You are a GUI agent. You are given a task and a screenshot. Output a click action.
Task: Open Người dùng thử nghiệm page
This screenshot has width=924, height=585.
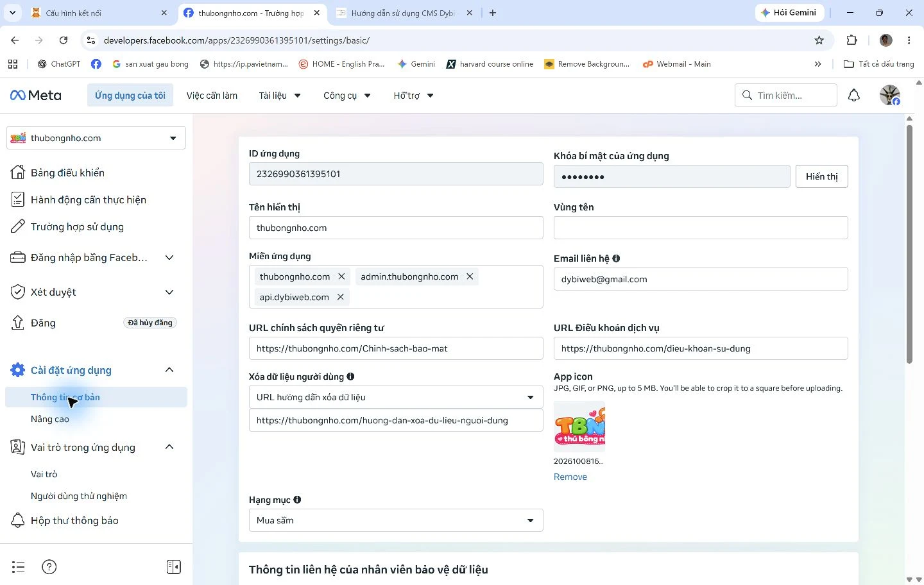pos(79,496)
